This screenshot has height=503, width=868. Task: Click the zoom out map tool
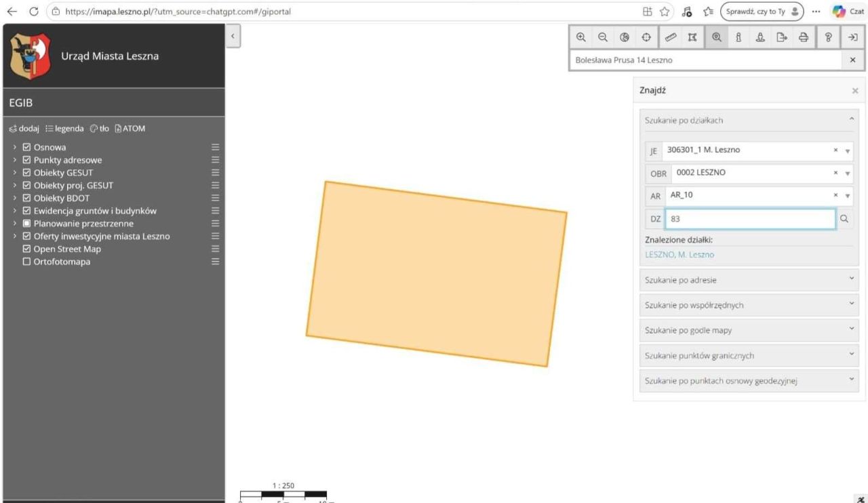pyautogui.click(x=603, y=38)
